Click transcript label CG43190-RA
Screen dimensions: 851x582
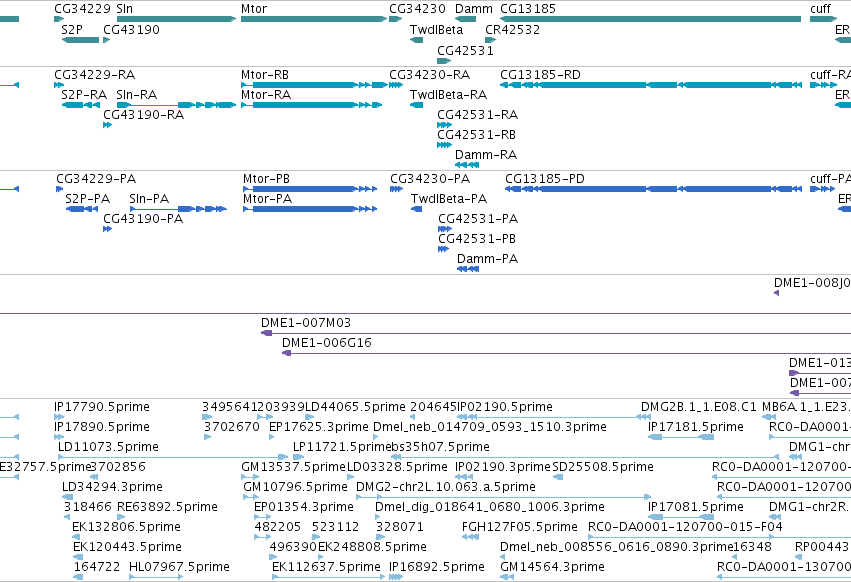(143, 115)
